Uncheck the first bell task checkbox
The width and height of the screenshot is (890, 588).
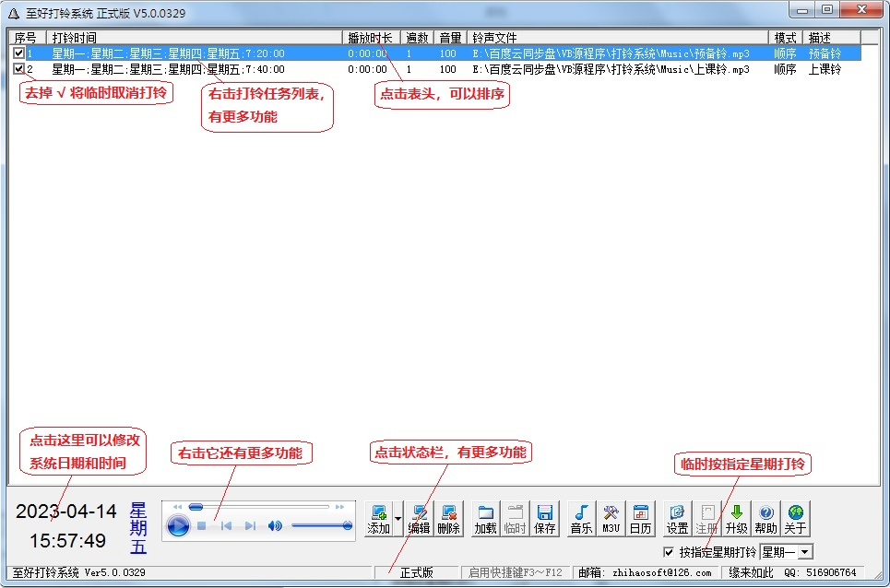(x=20, y=53)
